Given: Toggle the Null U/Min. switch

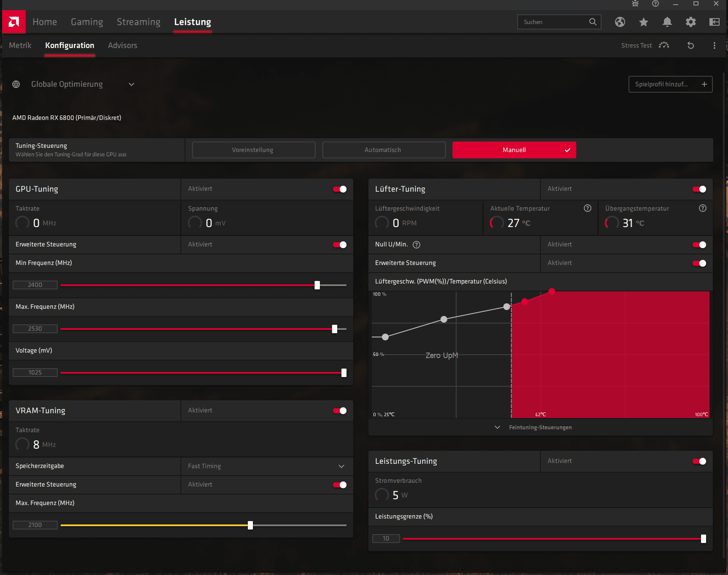Looking at the screenshot, I should [699, 245].
